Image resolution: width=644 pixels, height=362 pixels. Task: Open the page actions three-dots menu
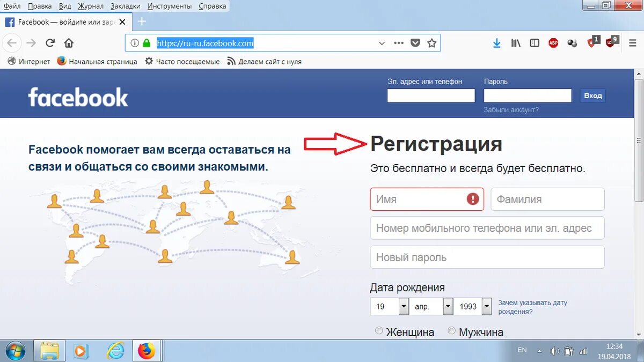399,43
